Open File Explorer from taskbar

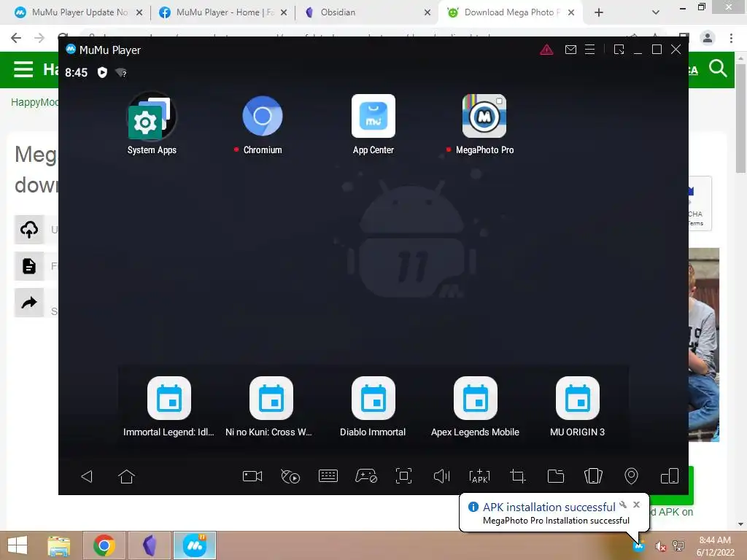(x=58, y=545)
